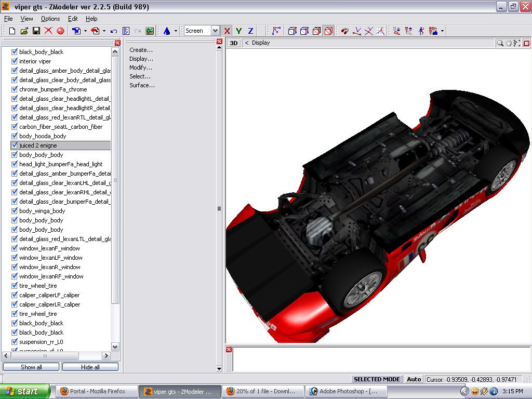Uncheck the 'interior viper' object checkbox
This screenshot has height=399, width=532.
point(15,61)
